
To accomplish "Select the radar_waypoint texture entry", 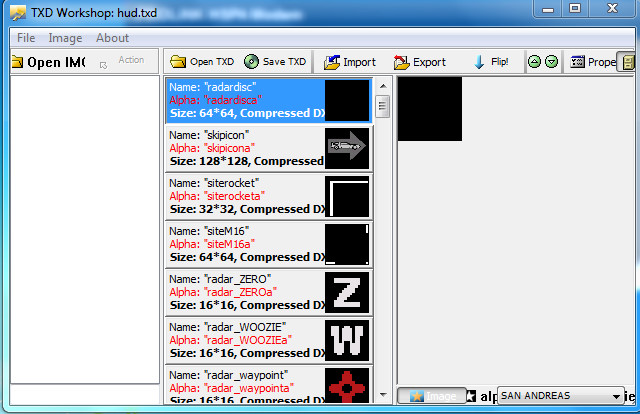I will coord(269,385).
